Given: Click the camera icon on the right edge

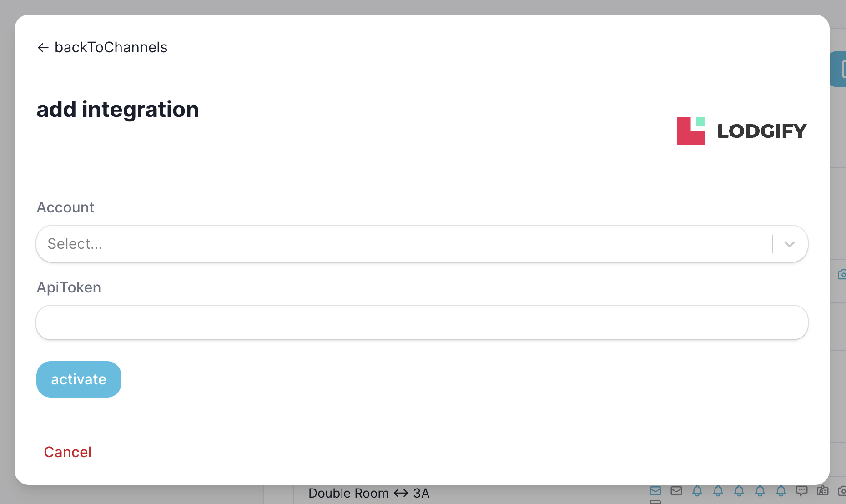Looking at the screenshot, I should tap(843, 274).
